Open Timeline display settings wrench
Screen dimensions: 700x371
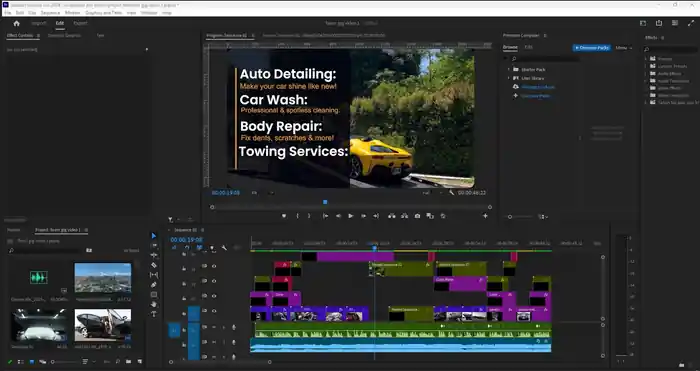tap(224, 248)
